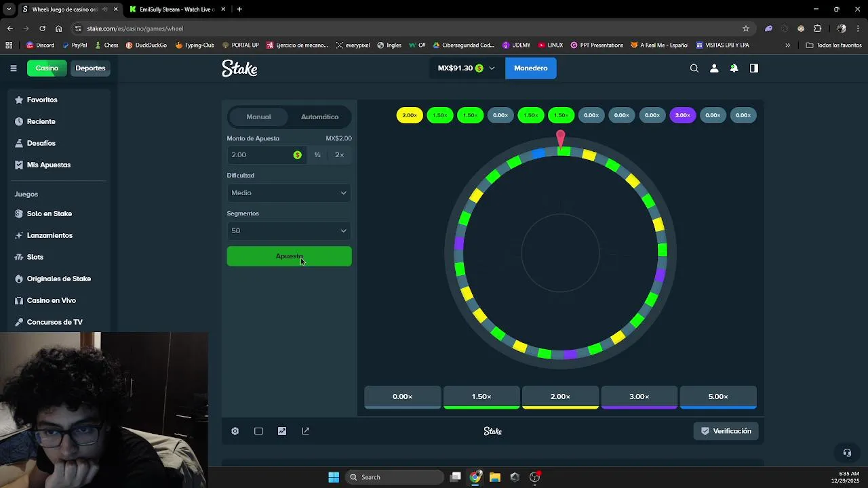Click the currency coin icon in bet field

point(297,155)
